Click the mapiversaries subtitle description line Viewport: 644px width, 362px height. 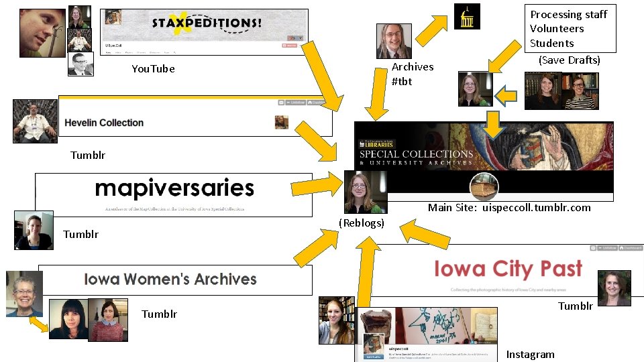pos(174,209)
